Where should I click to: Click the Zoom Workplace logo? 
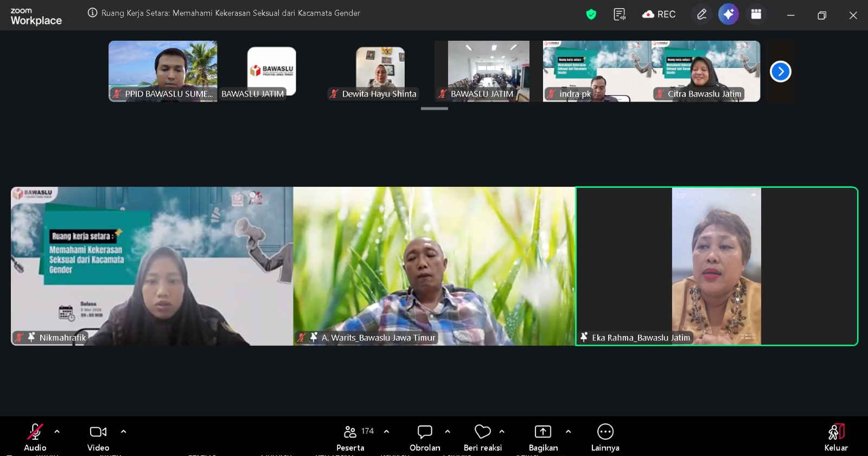[36, 17]
